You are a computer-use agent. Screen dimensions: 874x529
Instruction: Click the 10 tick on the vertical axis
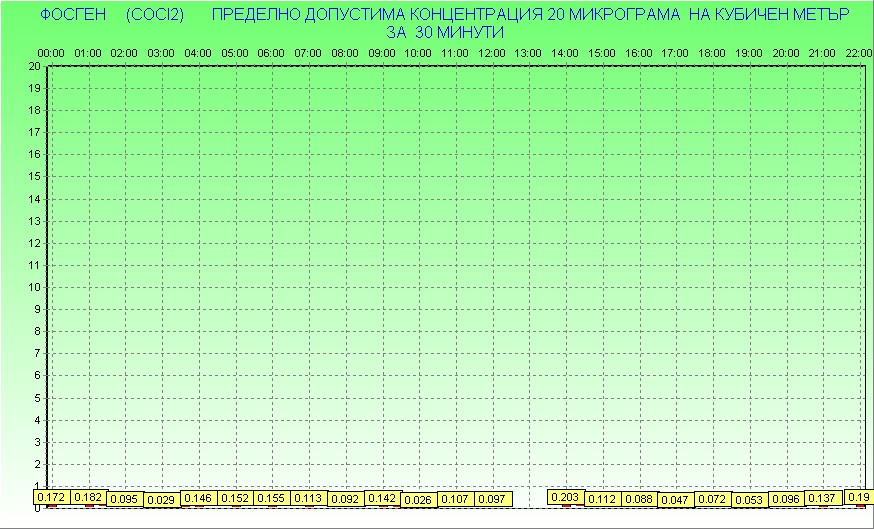coord(34,287)
